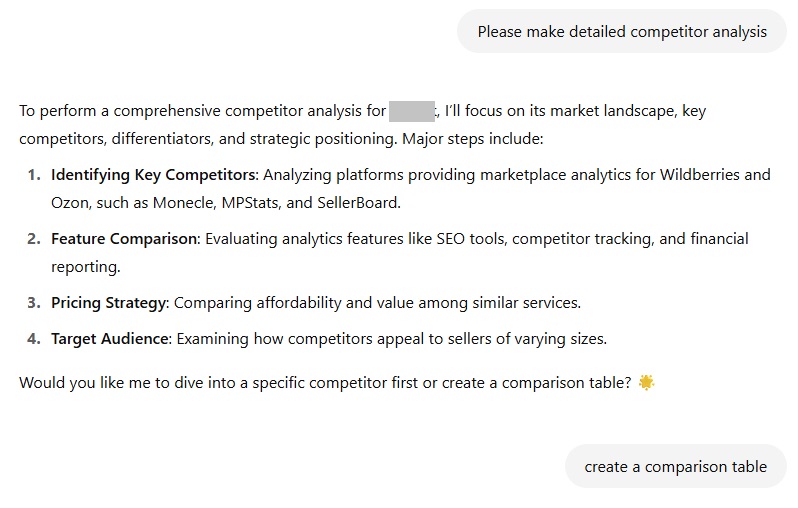Click the sparkle emoji after comparison table question
This screenshot has height=508, width=798.
(x=646, y=382)
